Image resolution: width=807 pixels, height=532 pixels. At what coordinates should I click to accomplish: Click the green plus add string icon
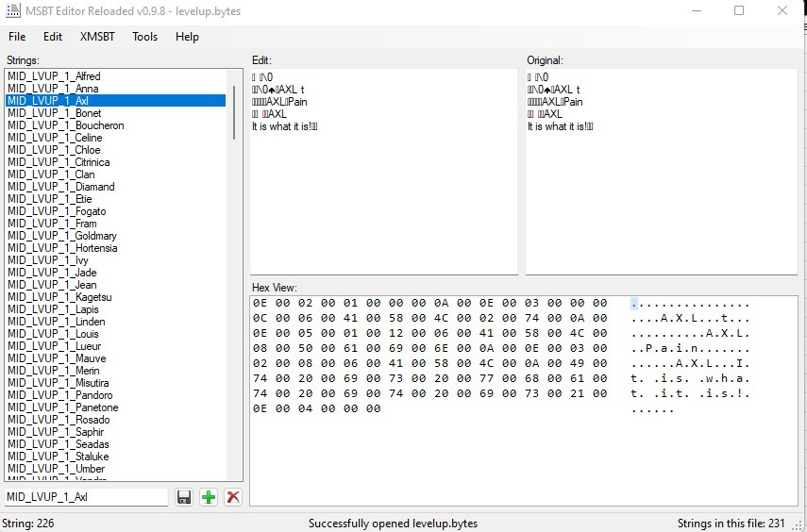pyautogui.click(x=209, y=497)
